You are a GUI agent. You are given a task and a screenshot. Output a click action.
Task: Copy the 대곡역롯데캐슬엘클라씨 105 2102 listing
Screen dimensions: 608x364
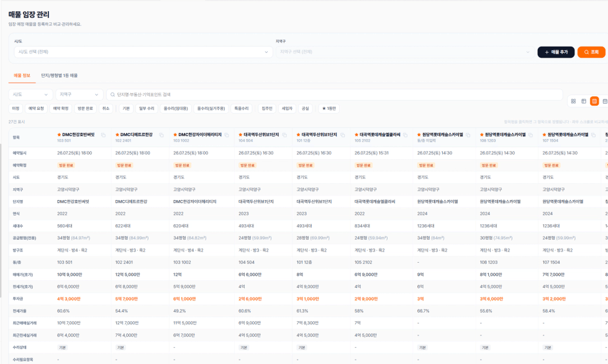point(405,135)
